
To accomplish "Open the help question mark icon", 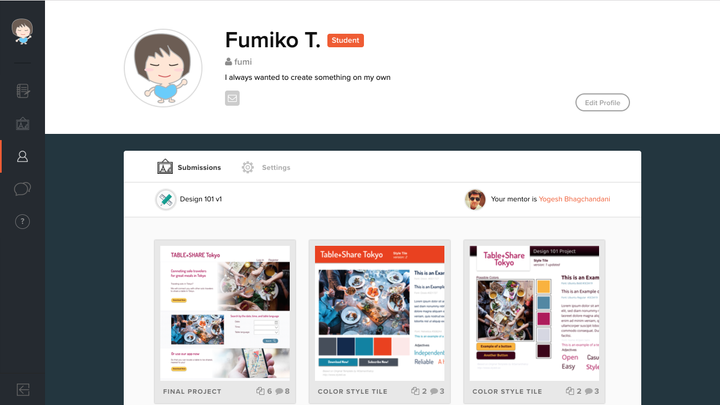I will [22, 222].
